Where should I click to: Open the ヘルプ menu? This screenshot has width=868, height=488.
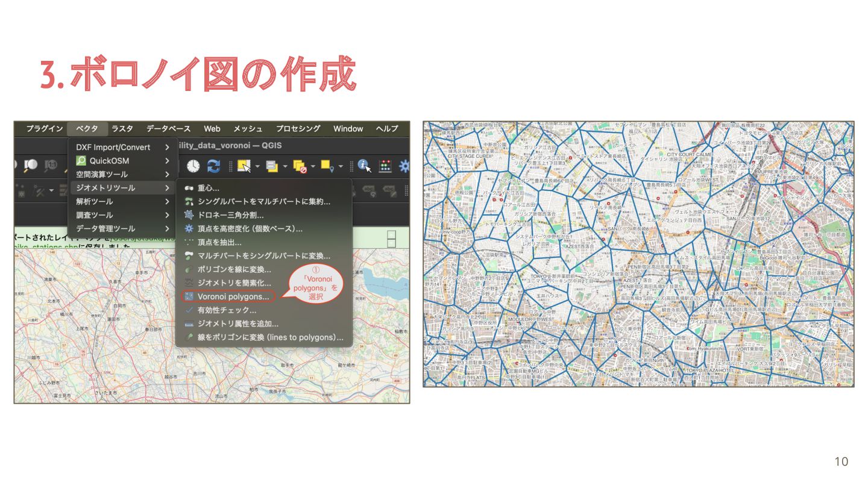coord(387,128)
